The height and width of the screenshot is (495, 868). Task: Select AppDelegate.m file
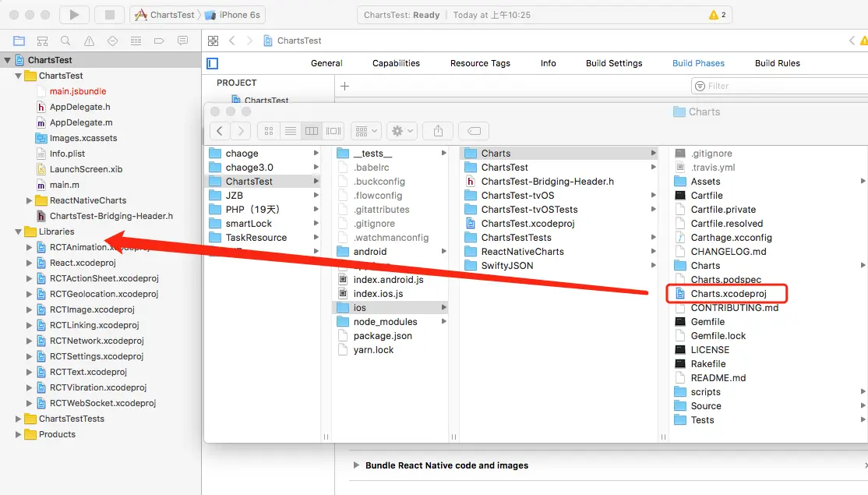point(81,122)
